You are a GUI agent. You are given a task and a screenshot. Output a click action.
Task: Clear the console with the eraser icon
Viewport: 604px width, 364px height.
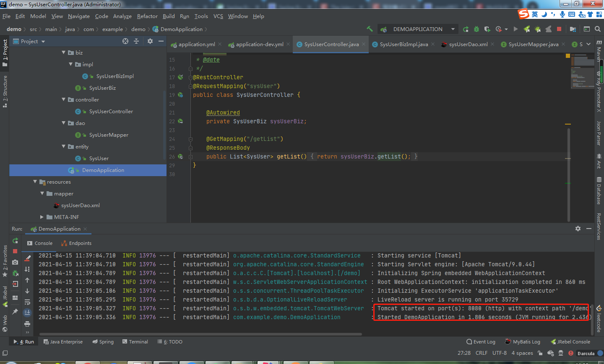(27, 258)
